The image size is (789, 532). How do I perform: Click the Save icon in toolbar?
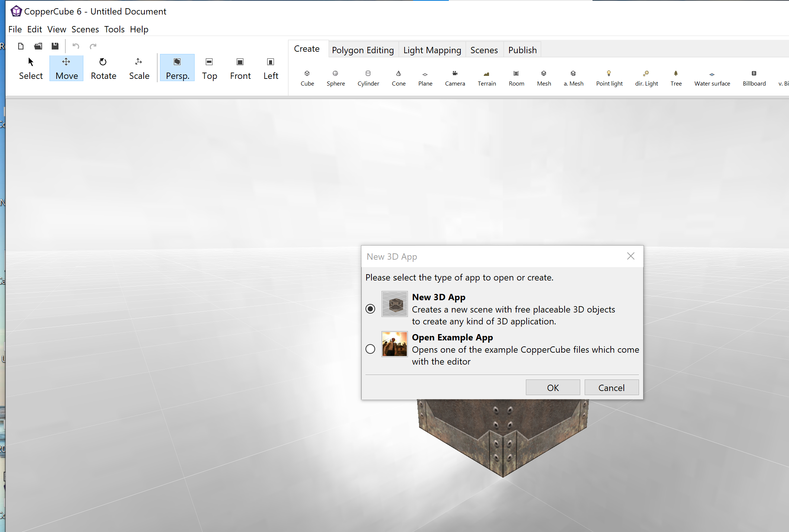(55, 46)
